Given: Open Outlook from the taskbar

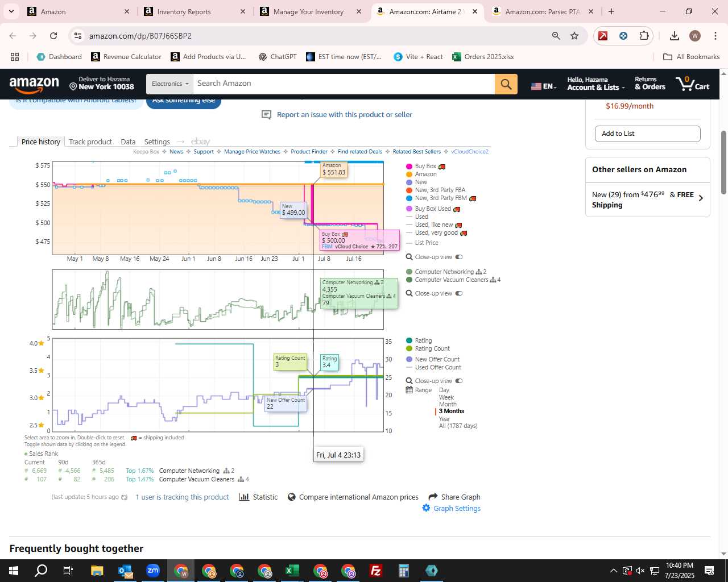Looking at the screenshot, I should (125, 571).
